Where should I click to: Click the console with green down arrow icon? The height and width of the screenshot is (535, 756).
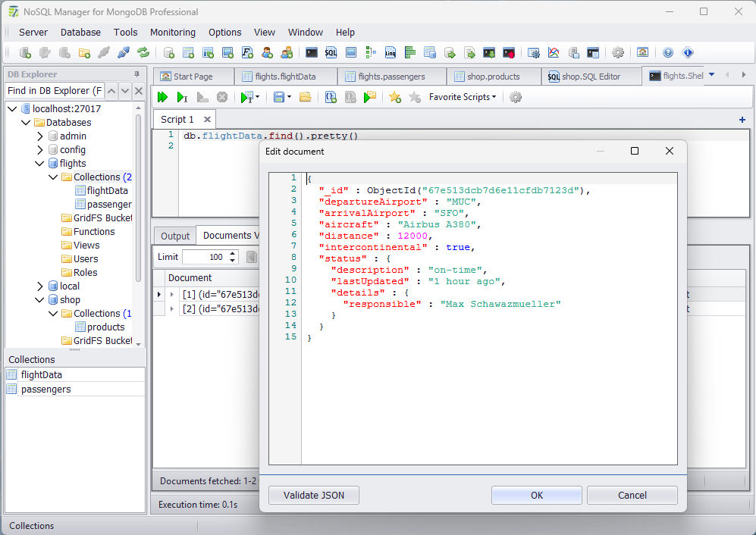[489, 52]
